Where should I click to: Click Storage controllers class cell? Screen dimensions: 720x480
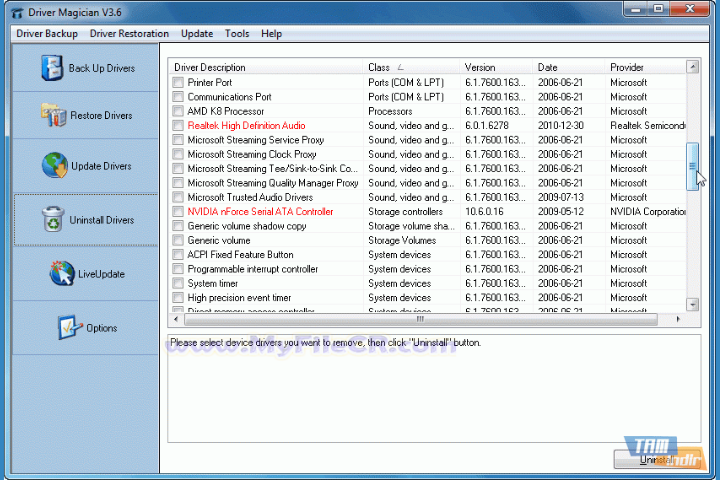point(405,212)
